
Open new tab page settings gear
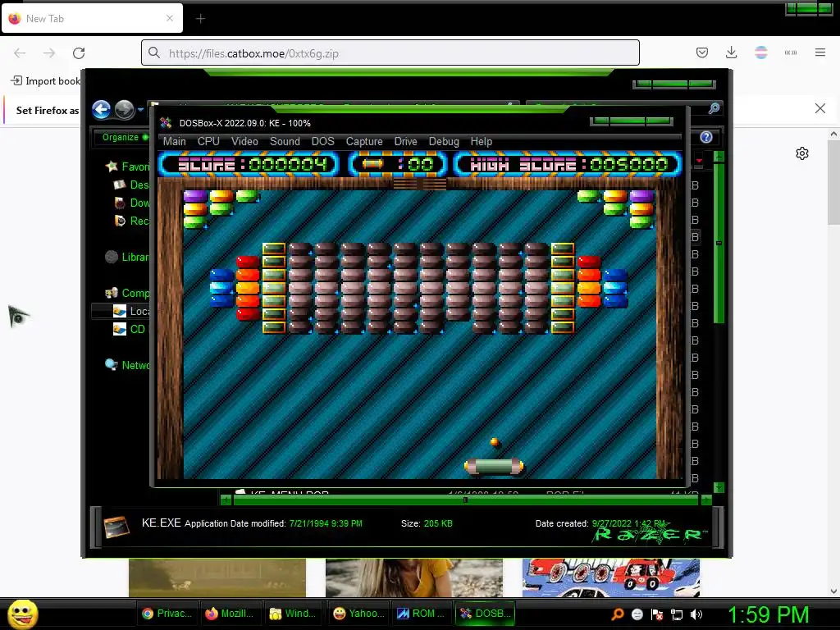tap(802, 153)
